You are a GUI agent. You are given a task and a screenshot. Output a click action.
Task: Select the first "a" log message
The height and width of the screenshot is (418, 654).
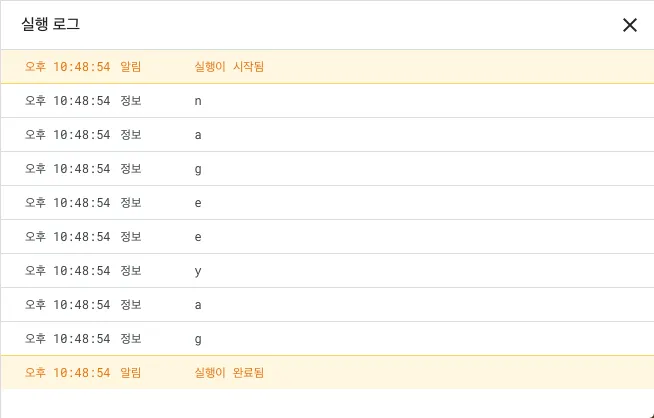(x=199, y=135)
